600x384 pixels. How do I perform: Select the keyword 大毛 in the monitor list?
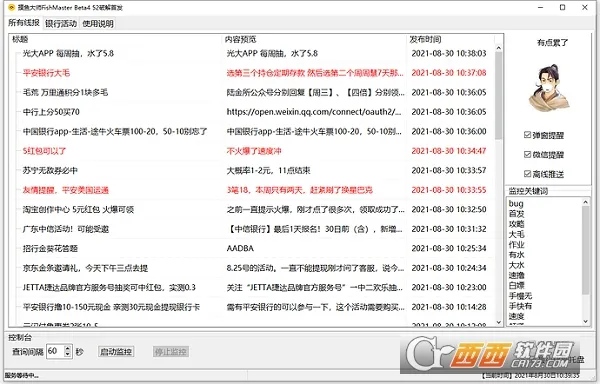[516, 234]
